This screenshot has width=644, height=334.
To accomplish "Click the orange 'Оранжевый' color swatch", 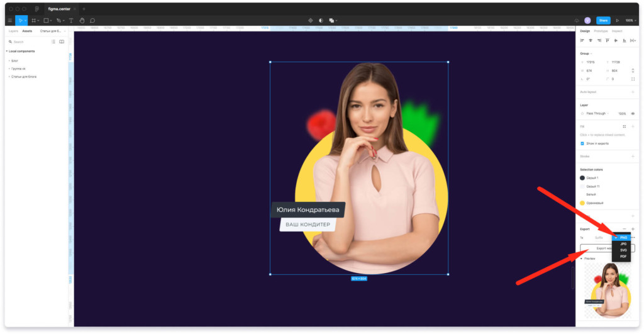I will (x=582, y=203).
